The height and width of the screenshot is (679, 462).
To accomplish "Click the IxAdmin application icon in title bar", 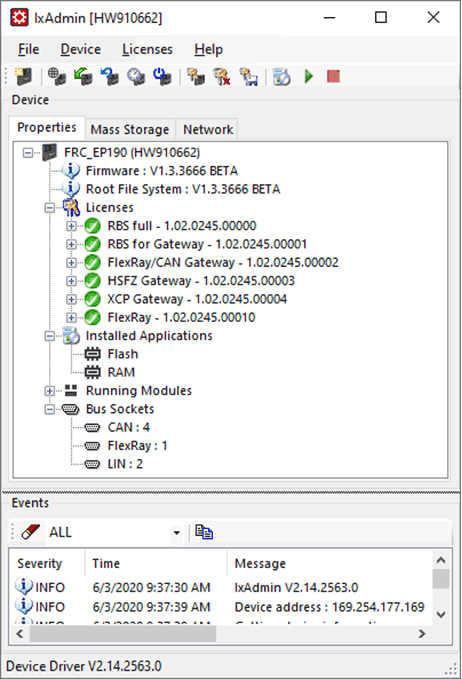I will click(19, 18).
